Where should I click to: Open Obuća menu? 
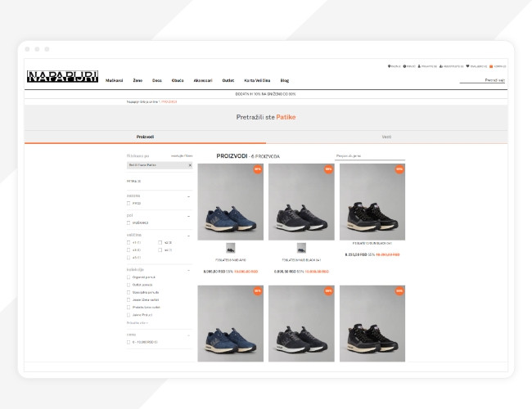point(178,80)
